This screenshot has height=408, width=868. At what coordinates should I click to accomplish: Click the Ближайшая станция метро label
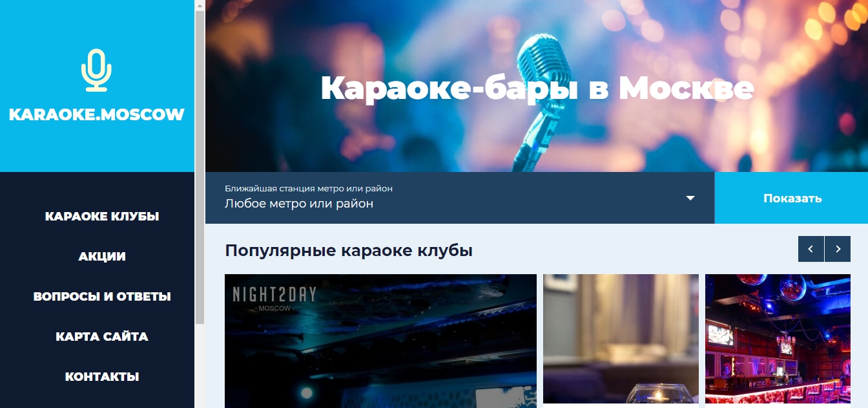click(309, 189)
